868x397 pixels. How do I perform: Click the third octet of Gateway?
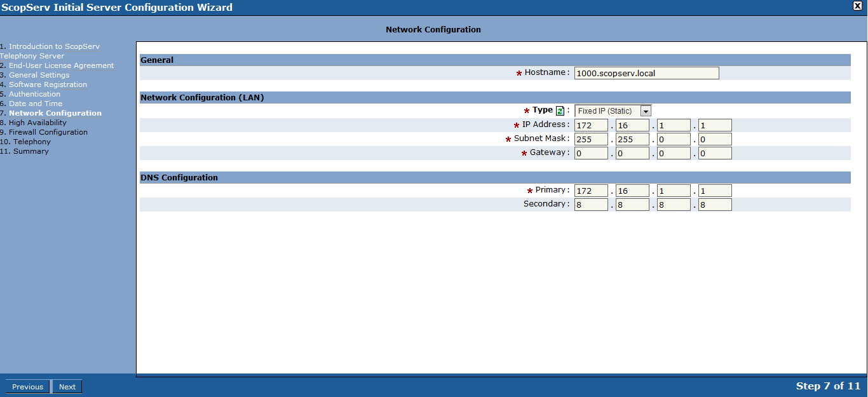point(674,153)
